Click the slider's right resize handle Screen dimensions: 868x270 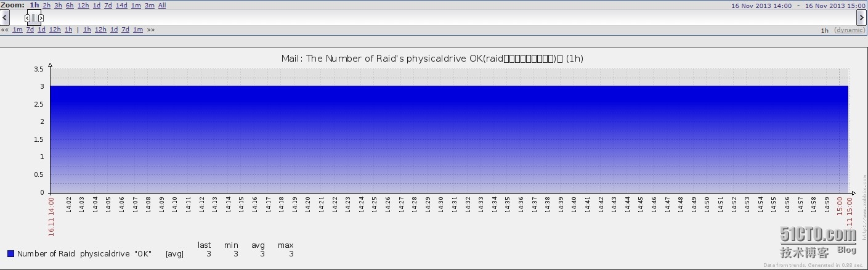point(41,18)
